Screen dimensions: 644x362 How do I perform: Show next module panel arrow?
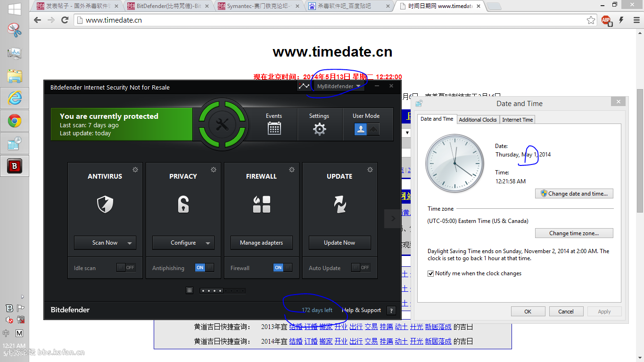point(393,218)
